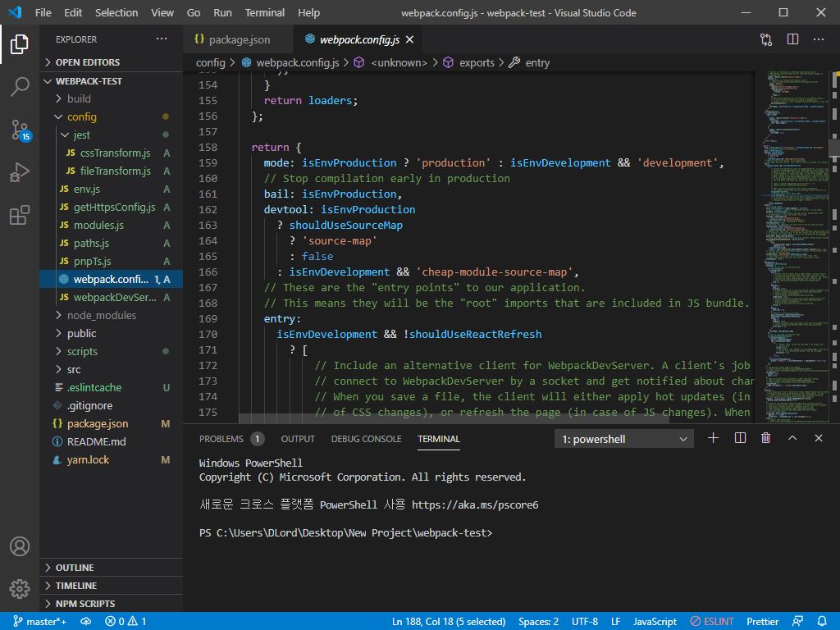Image resolution: width=840 pixels, height=630 pixels.
Task: Open the Edit menu
Action: pyautogui.click(x=73, y=12)
